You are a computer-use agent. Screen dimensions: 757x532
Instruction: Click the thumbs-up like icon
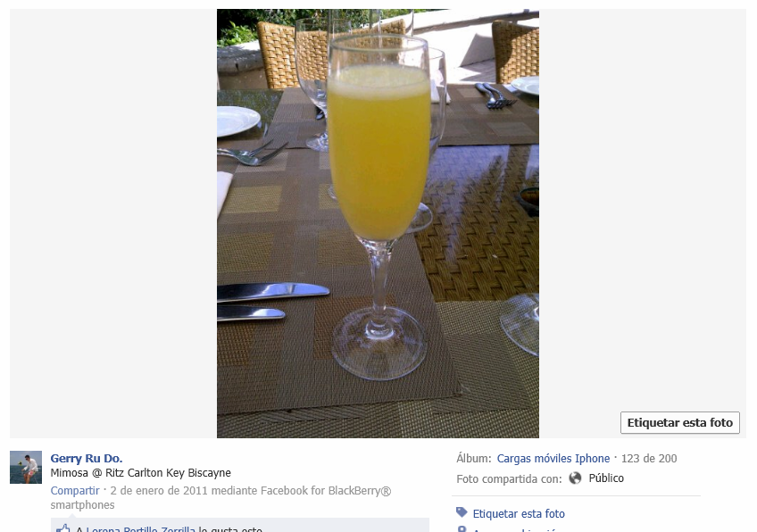coord(63,528)
